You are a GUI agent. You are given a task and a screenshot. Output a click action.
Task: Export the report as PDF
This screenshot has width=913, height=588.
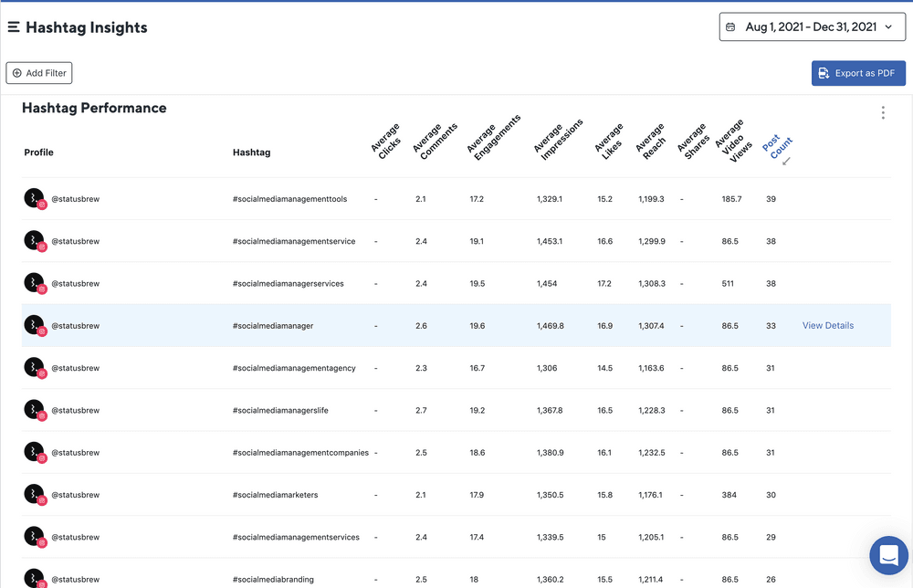[x=858, y=73]
